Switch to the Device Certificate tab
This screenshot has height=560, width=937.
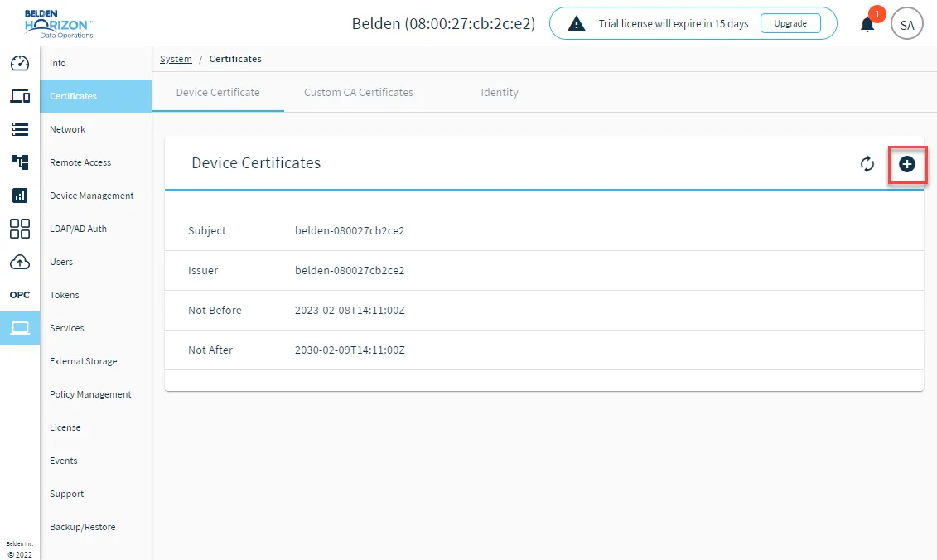click(x=218, y=92)
